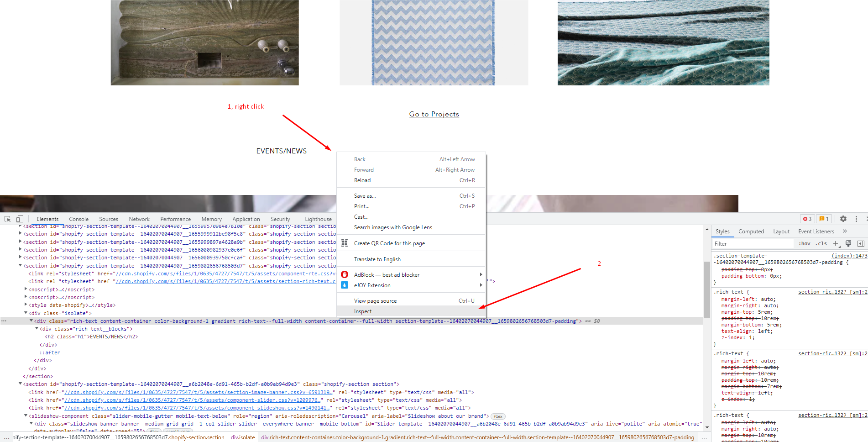The image size is (868, 442).
Task: Toggle CSS rendering emulation paintbrush icon
Action: [x=848, y=244]
